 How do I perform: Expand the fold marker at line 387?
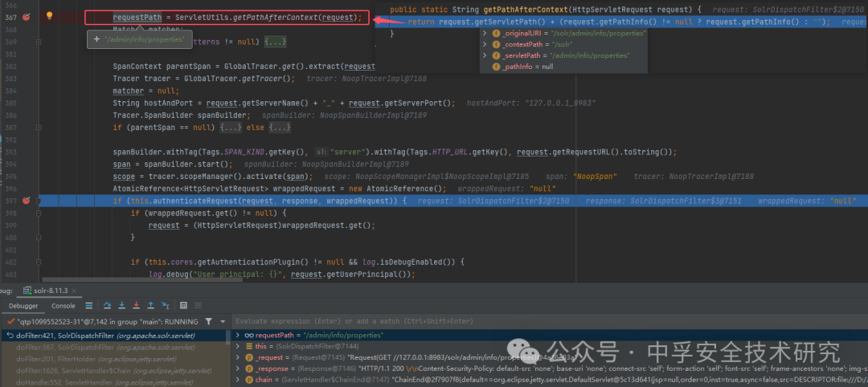39,127
